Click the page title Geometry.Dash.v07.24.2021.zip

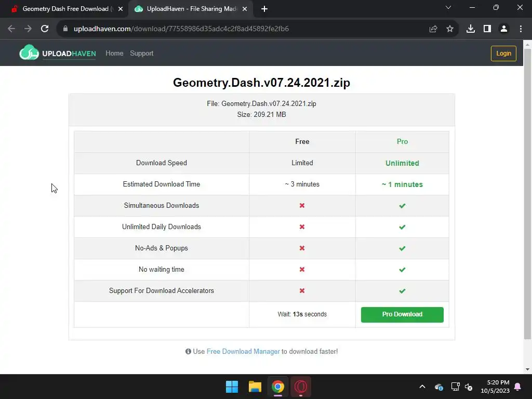pyautogui.click(x=261, y=83)
